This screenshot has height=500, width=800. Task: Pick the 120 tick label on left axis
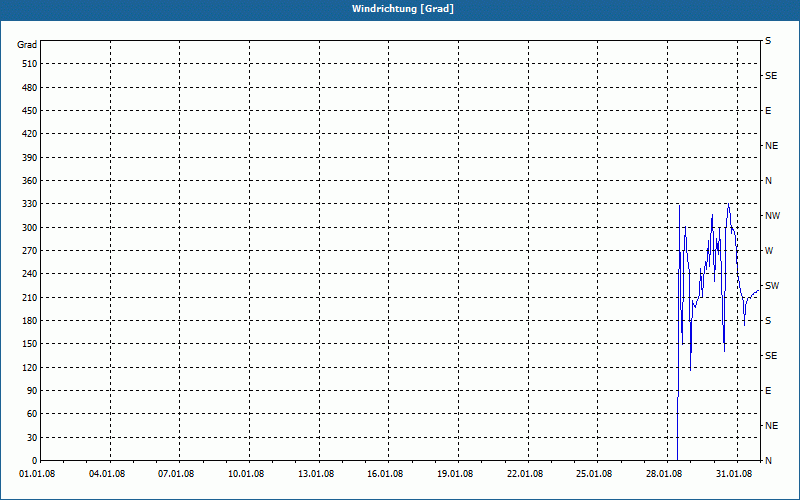point(30,367)
